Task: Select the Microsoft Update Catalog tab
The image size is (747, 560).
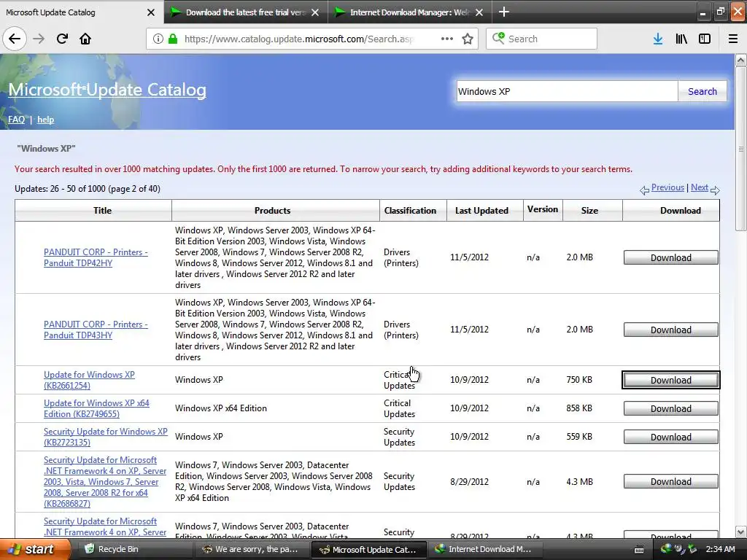Action: click(81, 12)
